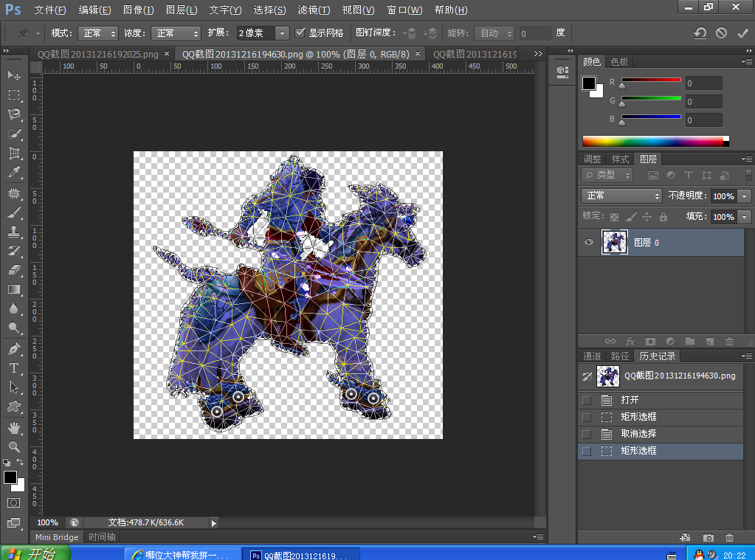Select the Hand tool
The image size is (755, 560).
click(x=14, y=427)
